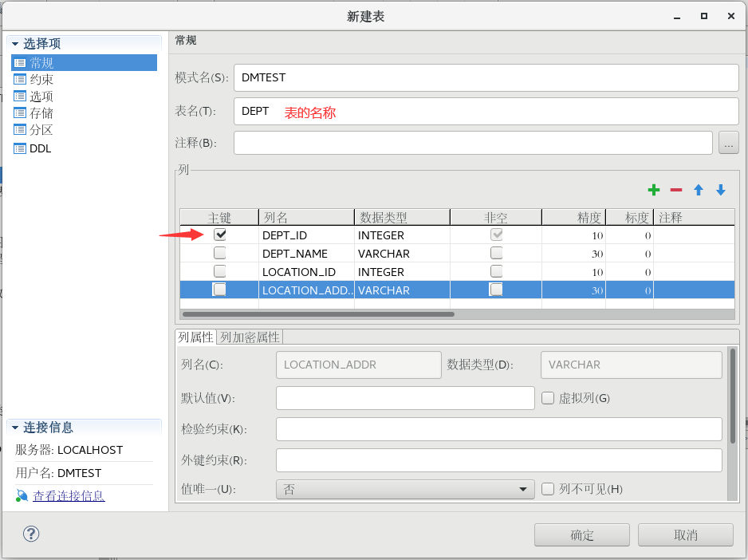Select 选项 in the options list
Screen dimensions: 748x560
click(x=41, y=97)
